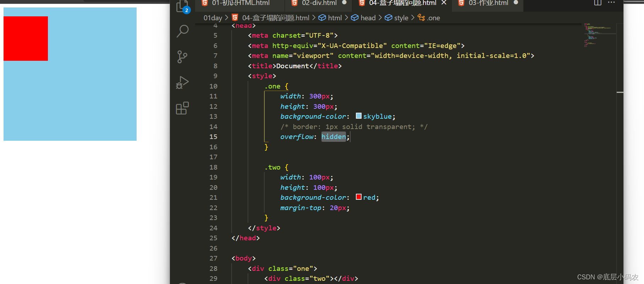This screenshot has width=644, height=284.
Task: Click the commented border line text
Action: (354, 127)
